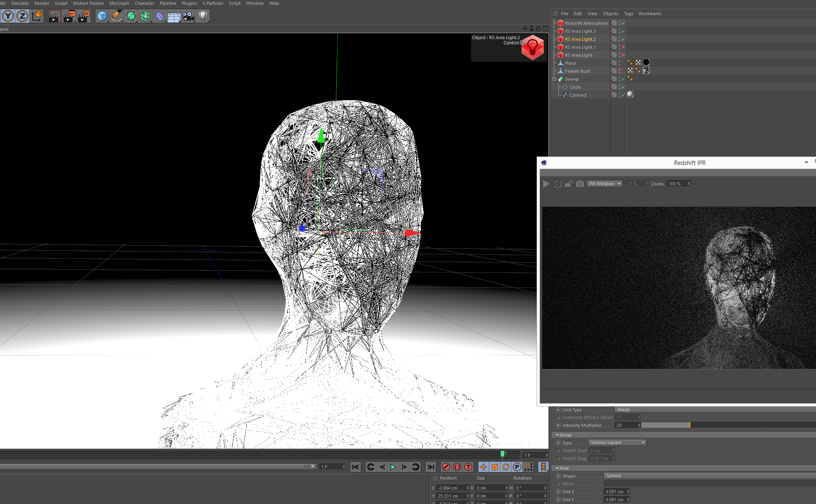
Task: Toggle Rotation keyframe channel icon
Action: (506, 467)
